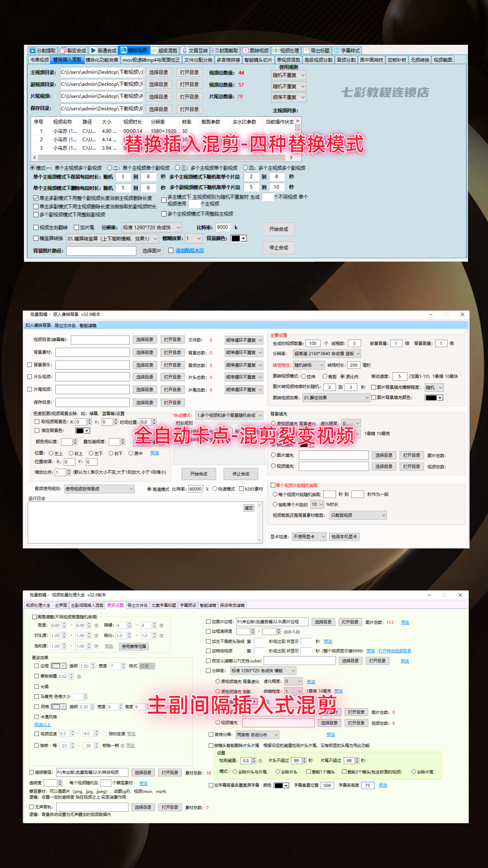This screenshot has width=488, height=868.
Task: Click the help icon in the 饱和度 row
Action: 96,646
